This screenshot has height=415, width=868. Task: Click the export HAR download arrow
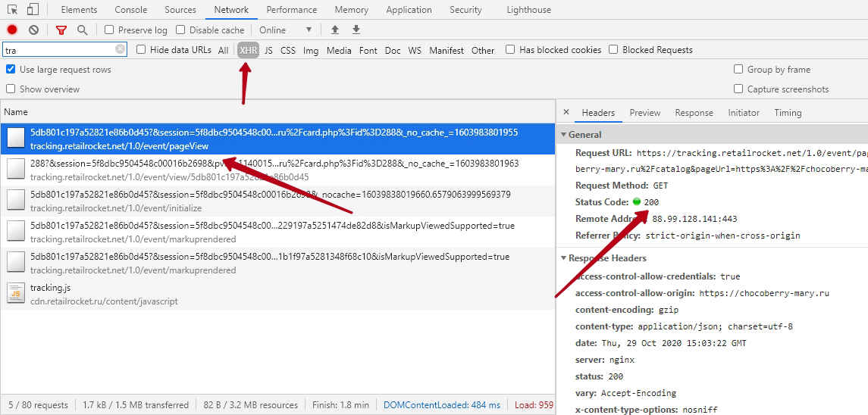[356, 30]
